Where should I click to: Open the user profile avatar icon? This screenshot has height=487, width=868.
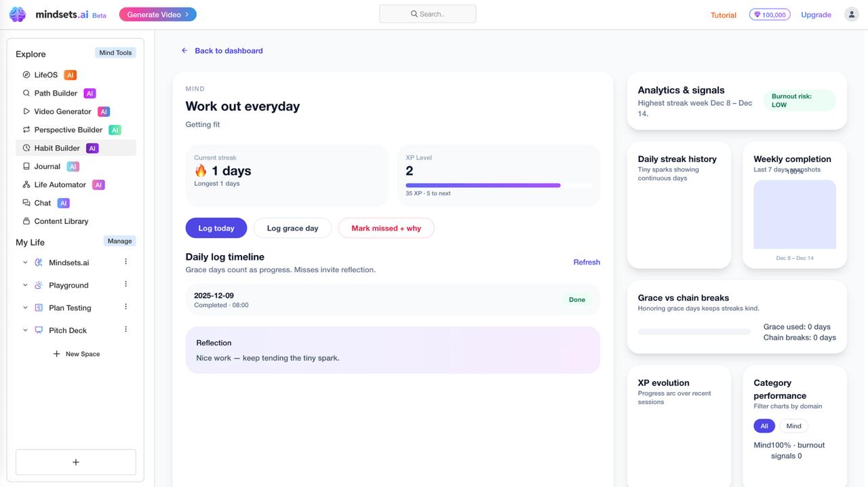(851, 14)
